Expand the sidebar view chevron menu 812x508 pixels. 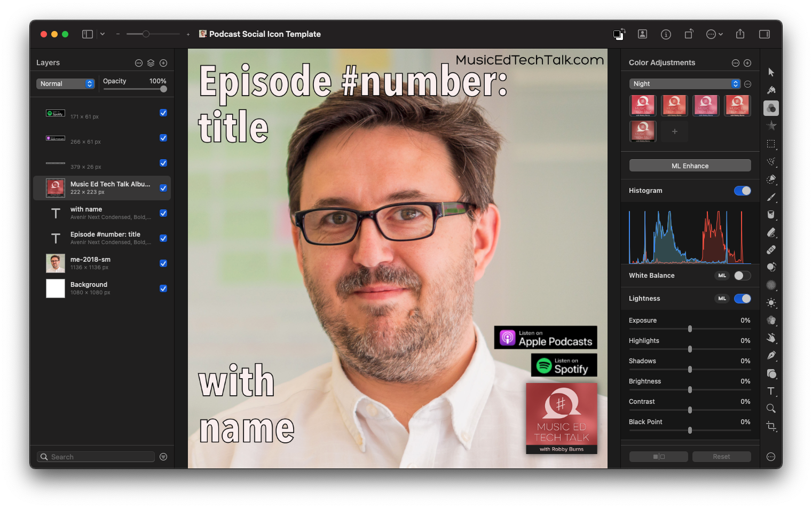pos(103,34)
